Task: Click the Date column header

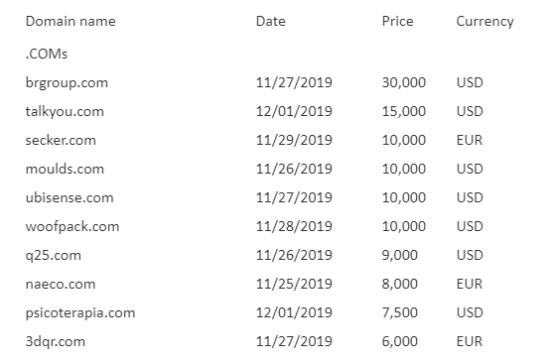Action: [270, 22]
